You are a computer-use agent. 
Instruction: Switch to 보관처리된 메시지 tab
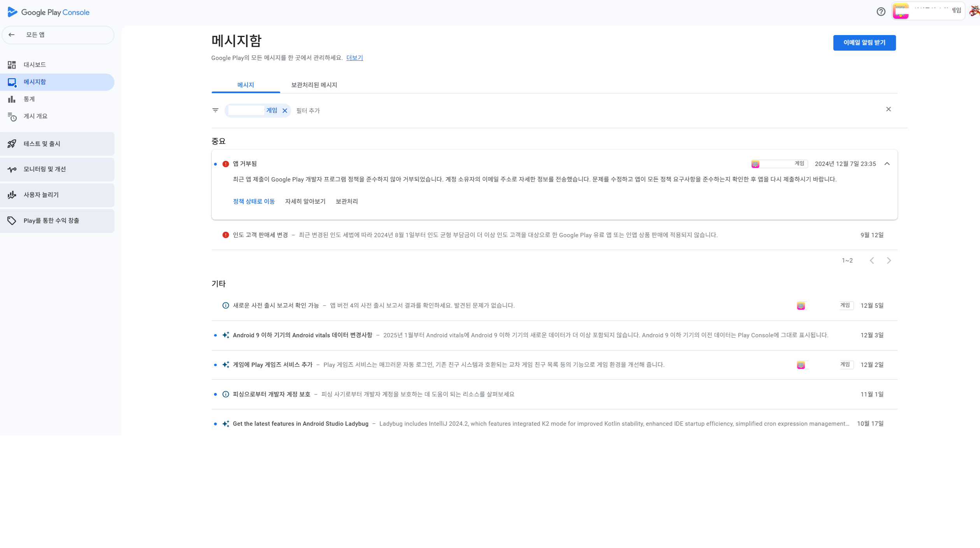314,85
